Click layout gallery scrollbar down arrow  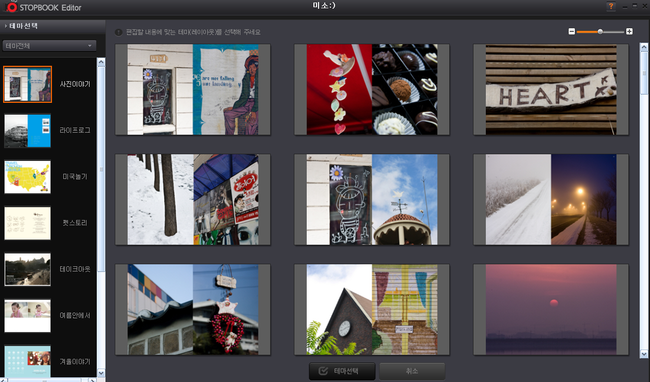[644, 354]
